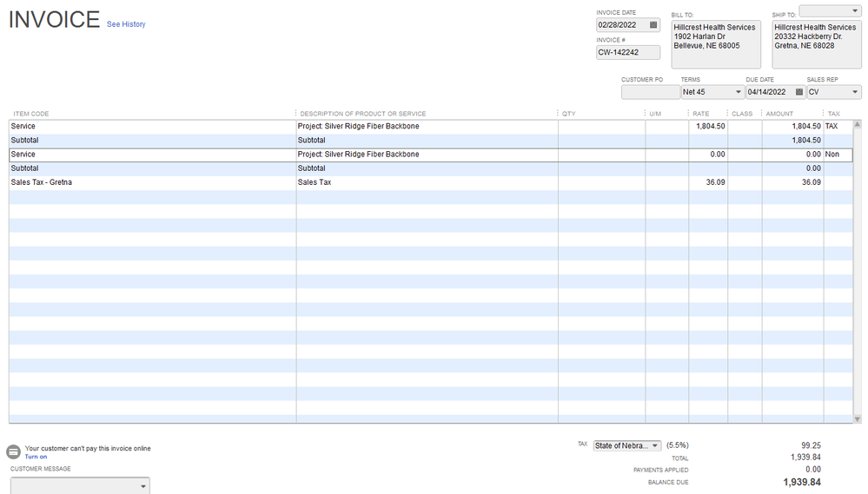The image size is (868, 494).
Task: Open the invoice date calendar picker
Action: [x=653, y=25]
